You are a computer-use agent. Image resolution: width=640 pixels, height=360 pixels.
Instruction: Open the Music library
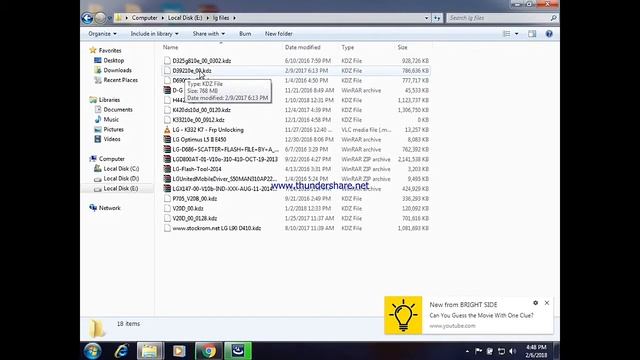coord(111,120)
